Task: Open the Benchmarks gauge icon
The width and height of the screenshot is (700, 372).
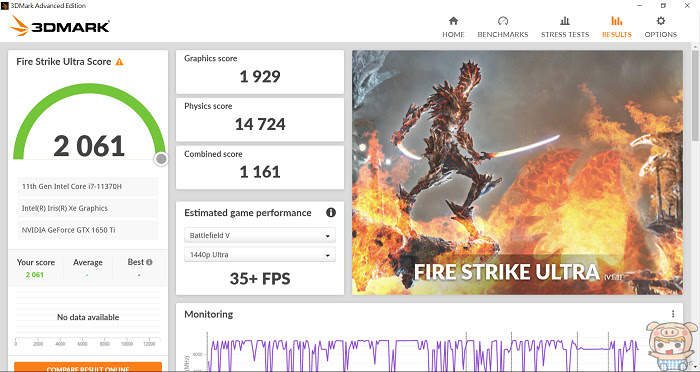Action: (x=503, y=21)
